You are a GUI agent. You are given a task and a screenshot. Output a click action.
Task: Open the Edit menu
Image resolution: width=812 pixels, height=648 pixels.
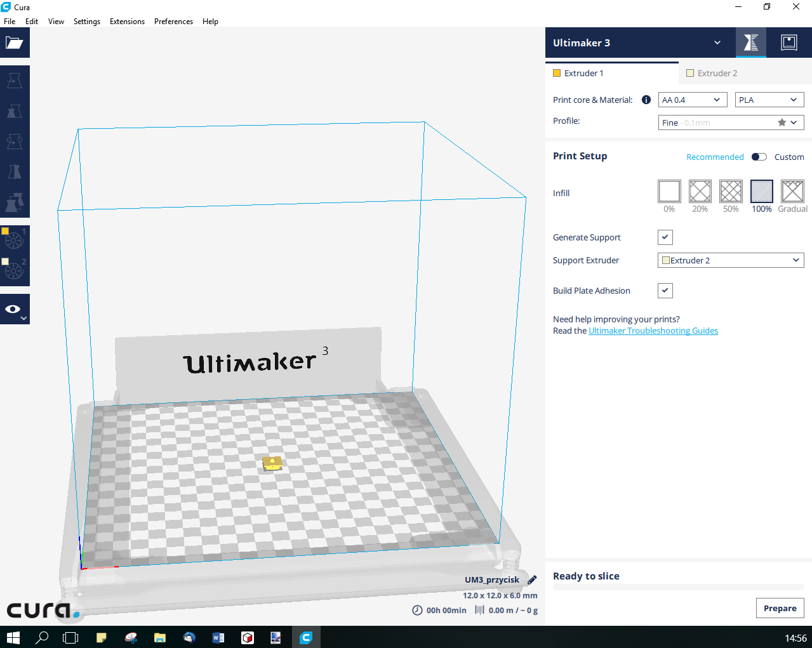(x=32, y=21)
